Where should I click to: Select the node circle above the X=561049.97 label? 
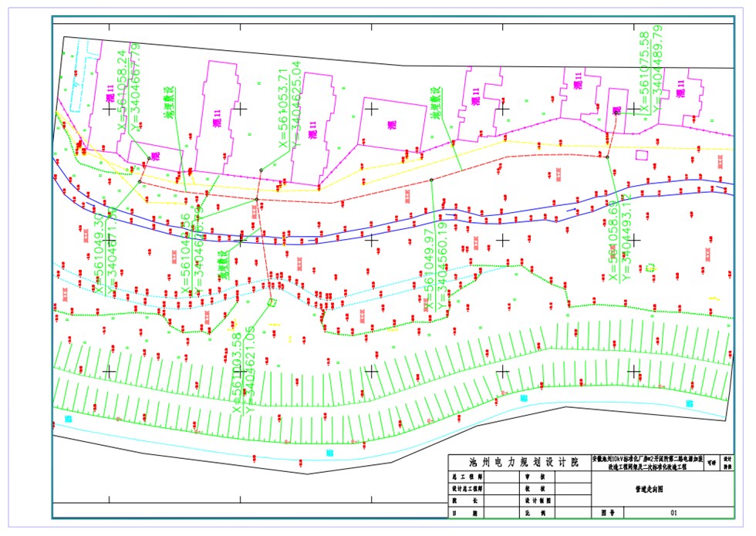pyautogui.click(x=431, y=180)
